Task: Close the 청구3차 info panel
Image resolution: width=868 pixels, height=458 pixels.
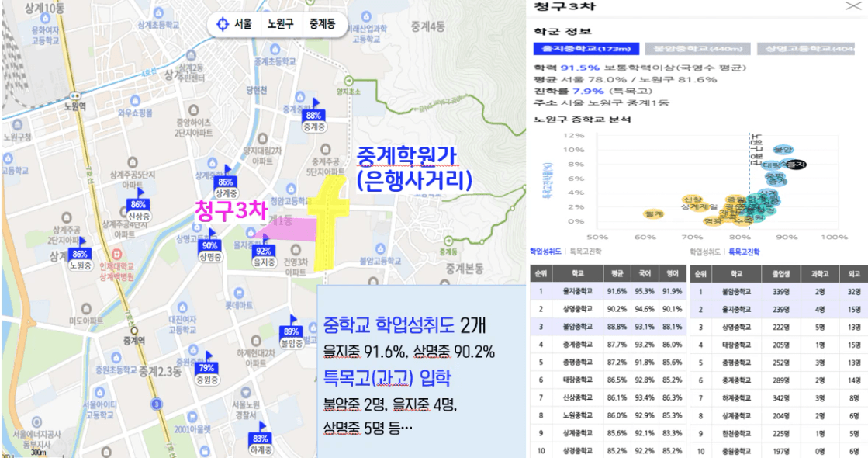Action: pyautogui.click(x=853, y=6)
